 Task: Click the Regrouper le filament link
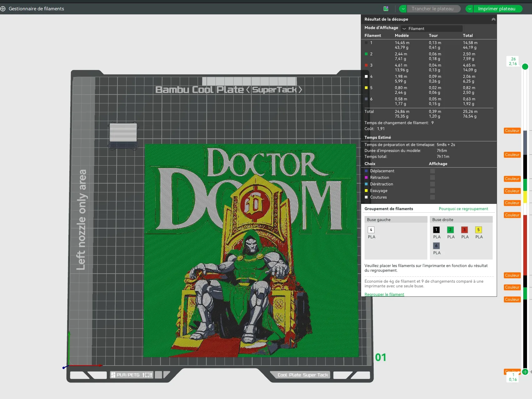click(384, 295)
